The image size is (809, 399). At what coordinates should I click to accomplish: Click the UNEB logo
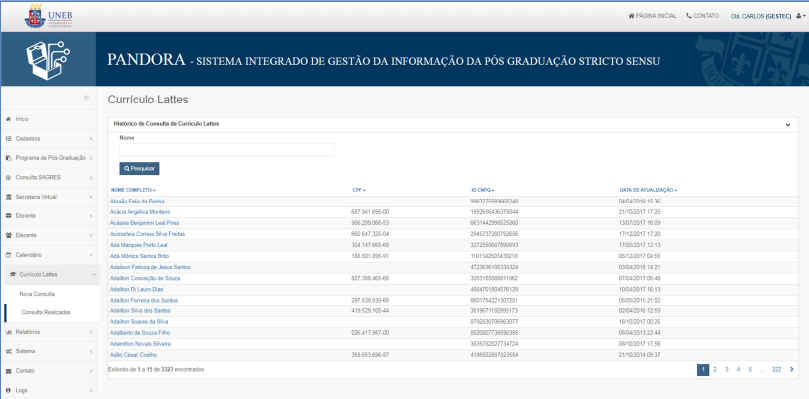[48, 17]
